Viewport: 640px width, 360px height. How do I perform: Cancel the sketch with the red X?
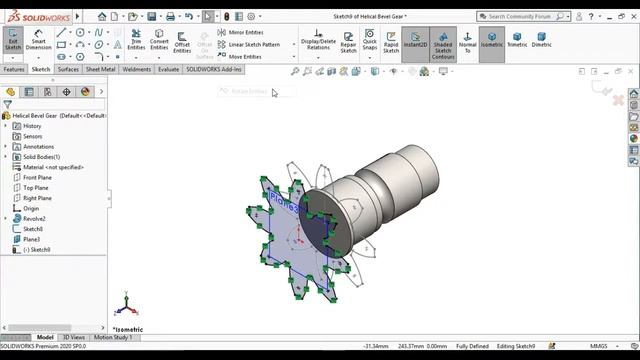pyautogui.click(x=618, y=100)
